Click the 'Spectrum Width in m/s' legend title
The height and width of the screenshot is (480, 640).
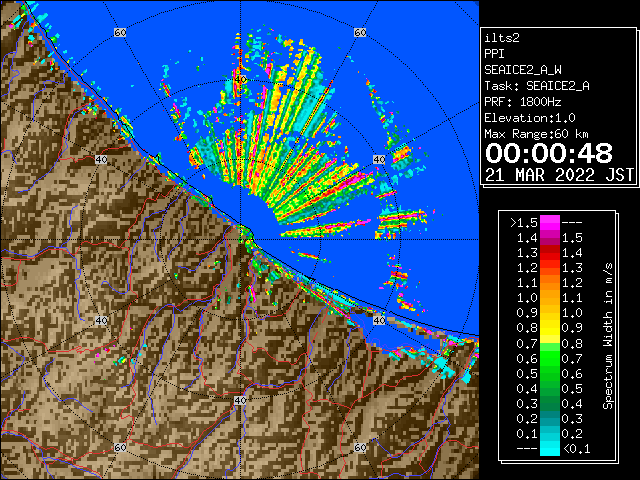(x=608, y=336)
